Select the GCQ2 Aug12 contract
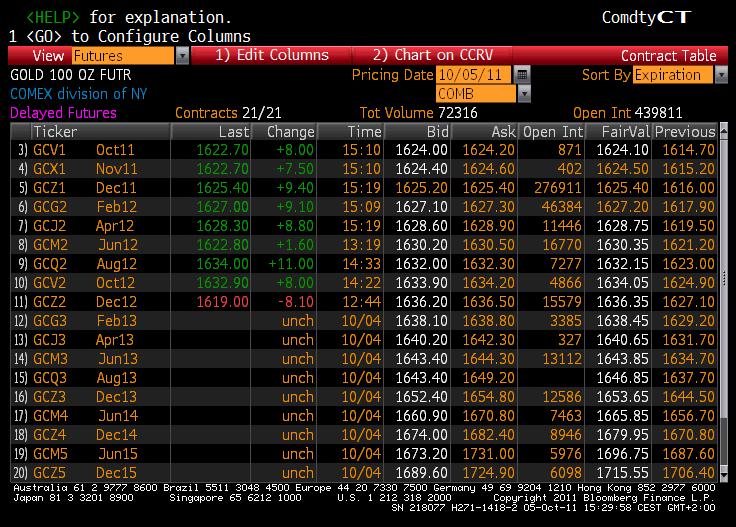This screenshot has height=527, width=736. pyautogui.click(x=364, y=264)
